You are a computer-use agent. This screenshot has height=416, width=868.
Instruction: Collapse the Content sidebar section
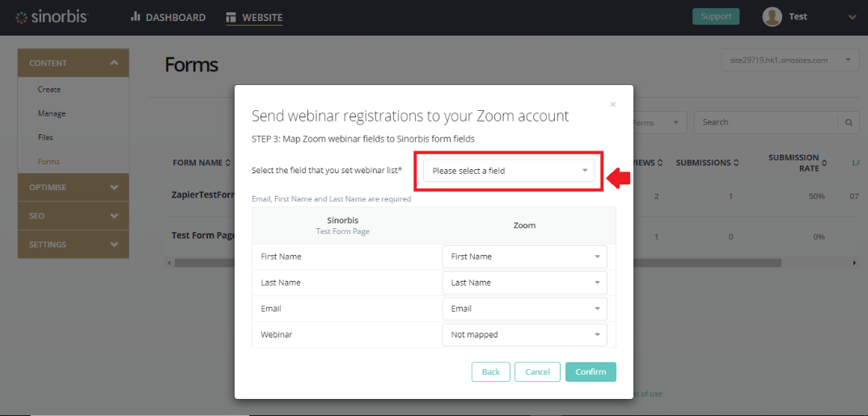pos(73,62)
